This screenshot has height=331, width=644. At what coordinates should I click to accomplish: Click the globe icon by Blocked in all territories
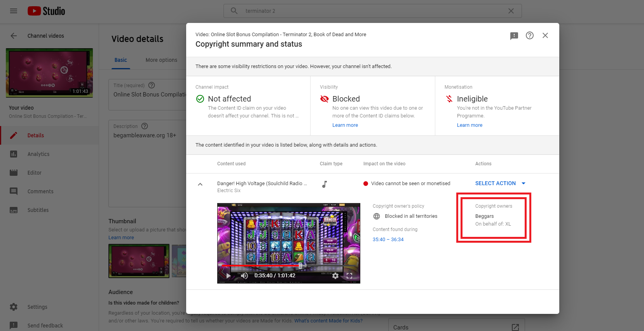coord(377,216)
